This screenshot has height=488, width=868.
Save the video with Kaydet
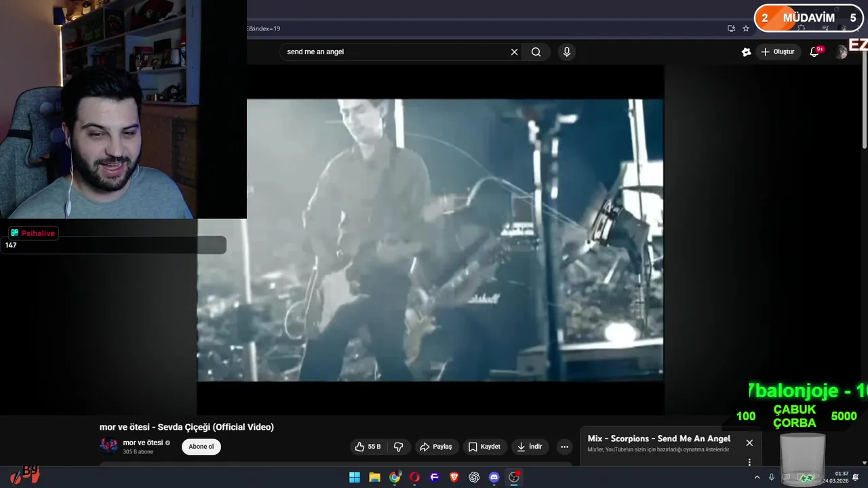[485, 447]
